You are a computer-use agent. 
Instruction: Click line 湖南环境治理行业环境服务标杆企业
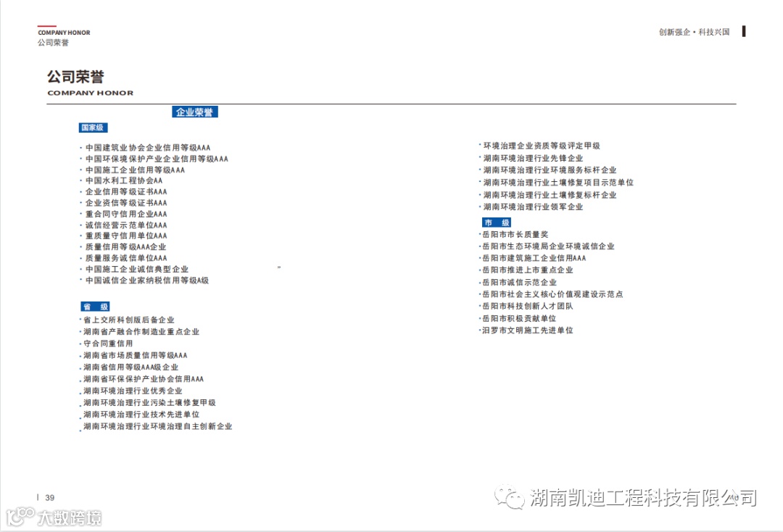point(550,170)
